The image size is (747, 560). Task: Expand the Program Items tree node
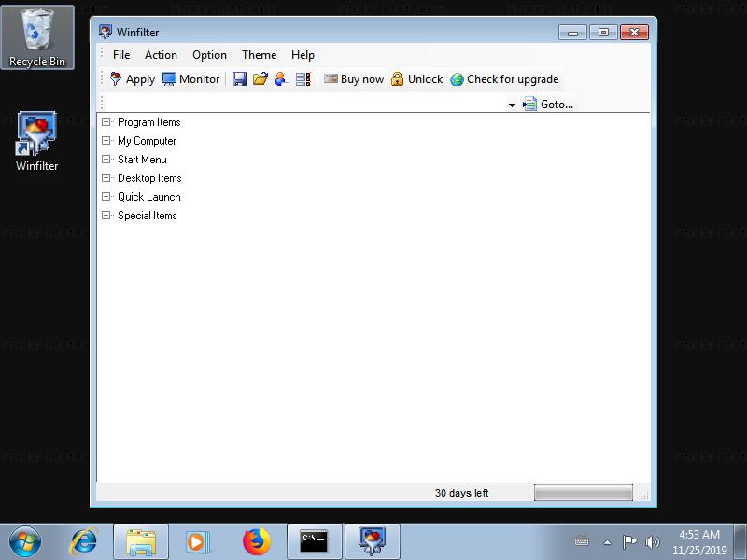[x=106, y=122]
